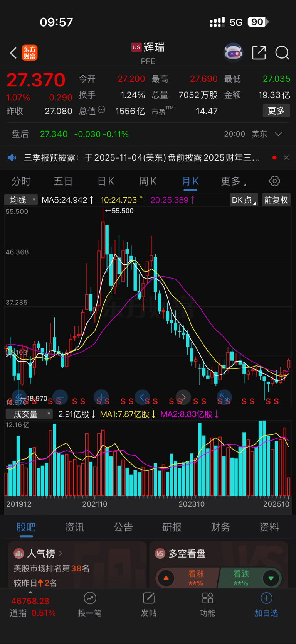
Task: Tap the speaker announcement icon
Action: pyautogui.click(x=12, y=158)
